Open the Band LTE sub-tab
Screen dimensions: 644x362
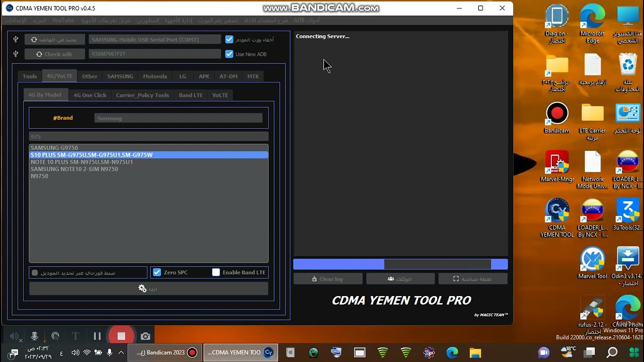pos(191,95)
